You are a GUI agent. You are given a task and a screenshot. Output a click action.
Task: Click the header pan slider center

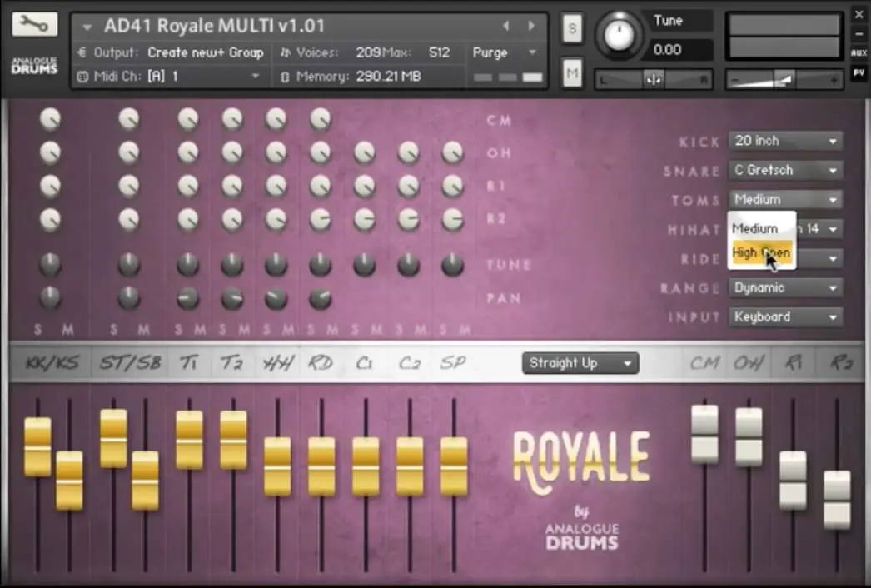click(x=653, y=80)
